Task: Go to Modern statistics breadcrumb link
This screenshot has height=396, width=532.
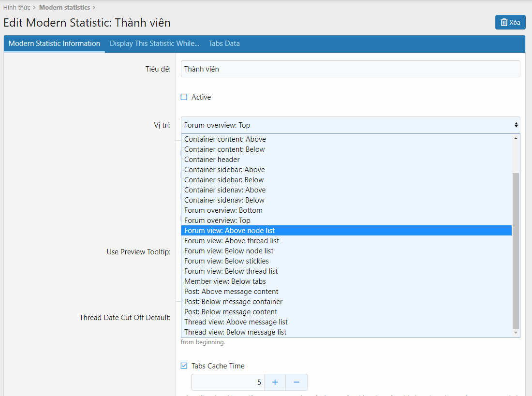Action: point(64,7)
